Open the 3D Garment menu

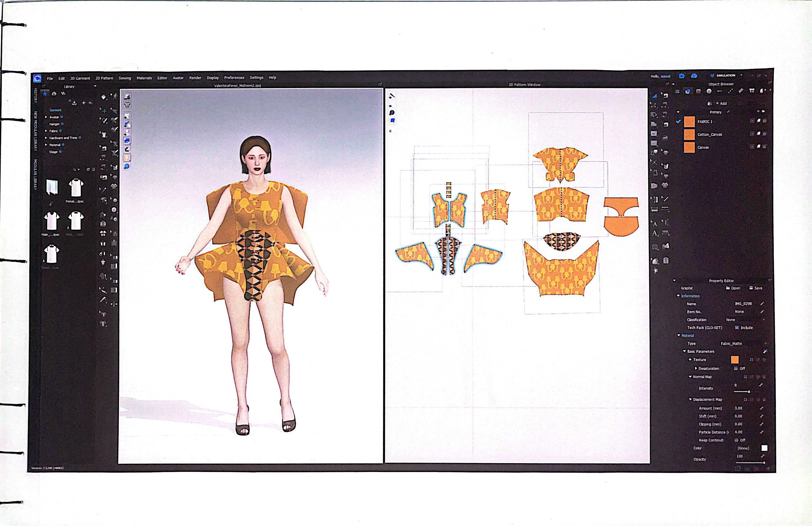coord(80,78)
